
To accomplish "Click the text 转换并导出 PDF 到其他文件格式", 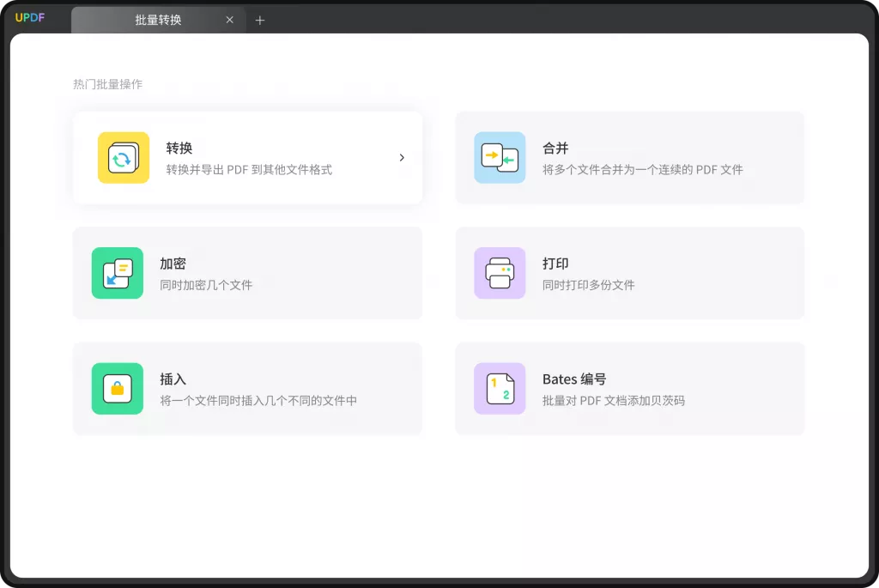I will tap(249, 169).
